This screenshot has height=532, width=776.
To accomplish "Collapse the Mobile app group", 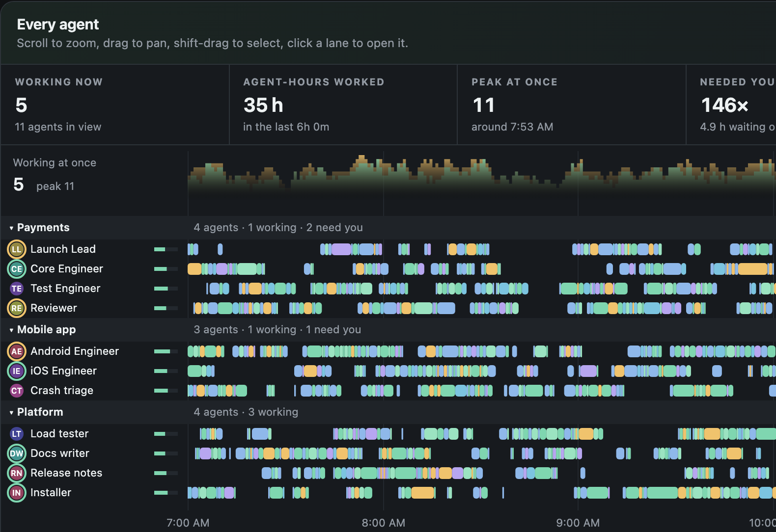I will pyautogui.click(x=11, y=330).
